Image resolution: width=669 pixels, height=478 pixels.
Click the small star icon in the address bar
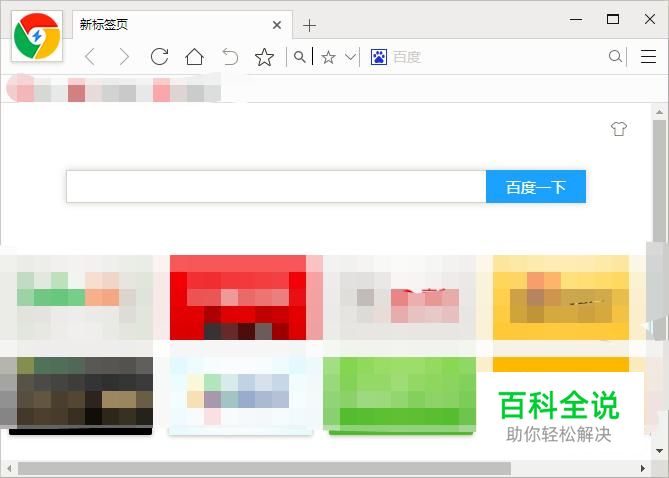click(329, 57)
